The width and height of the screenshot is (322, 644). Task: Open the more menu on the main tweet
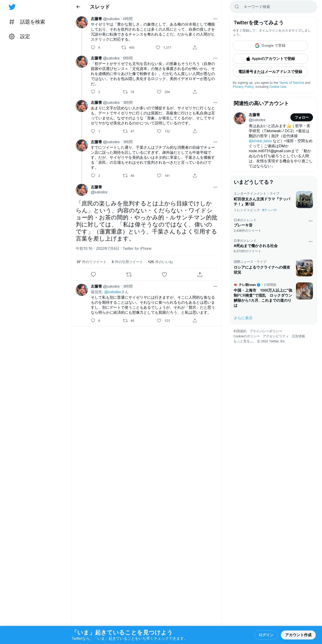[215, 187]
